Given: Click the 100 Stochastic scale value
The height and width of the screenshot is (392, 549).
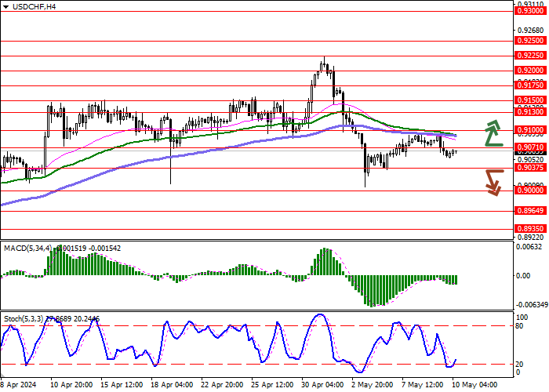Looking at the screenshot, I should click(522, 318).
